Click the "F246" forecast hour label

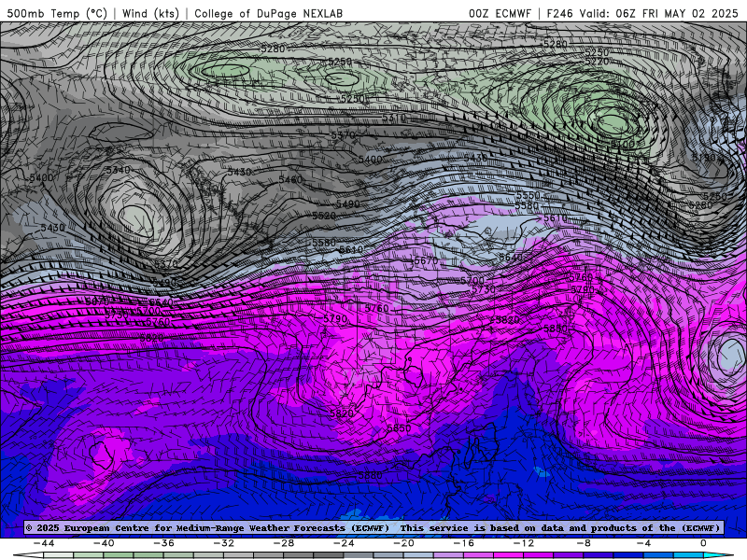(559, 14)
